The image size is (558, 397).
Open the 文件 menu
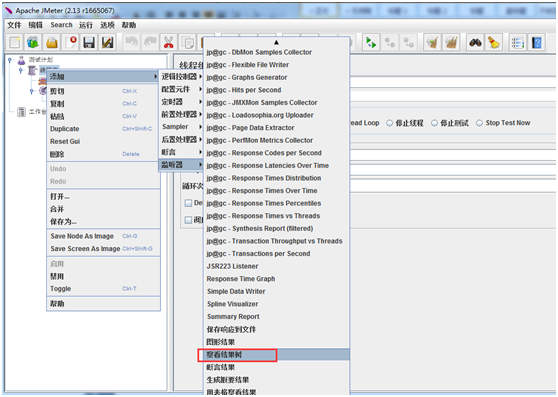click(x=14, y=25)
